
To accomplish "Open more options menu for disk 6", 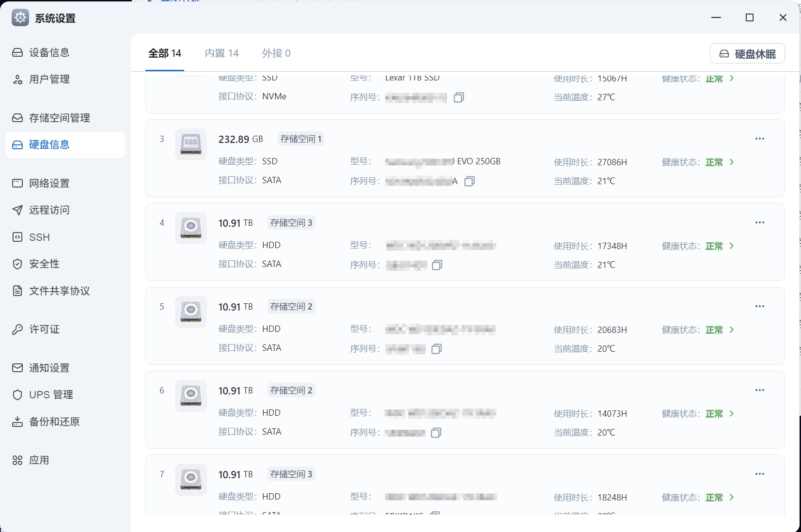I will (759, 391).
